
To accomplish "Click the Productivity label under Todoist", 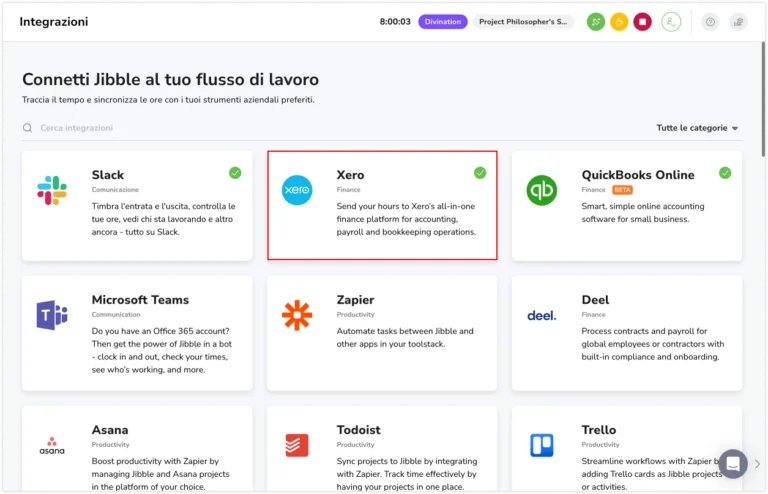I will coord(356,445).
